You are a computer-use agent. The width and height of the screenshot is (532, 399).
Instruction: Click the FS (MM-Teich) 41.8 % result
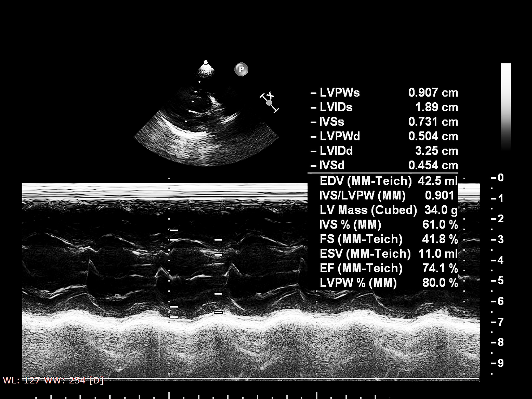(x=389, y=239)
